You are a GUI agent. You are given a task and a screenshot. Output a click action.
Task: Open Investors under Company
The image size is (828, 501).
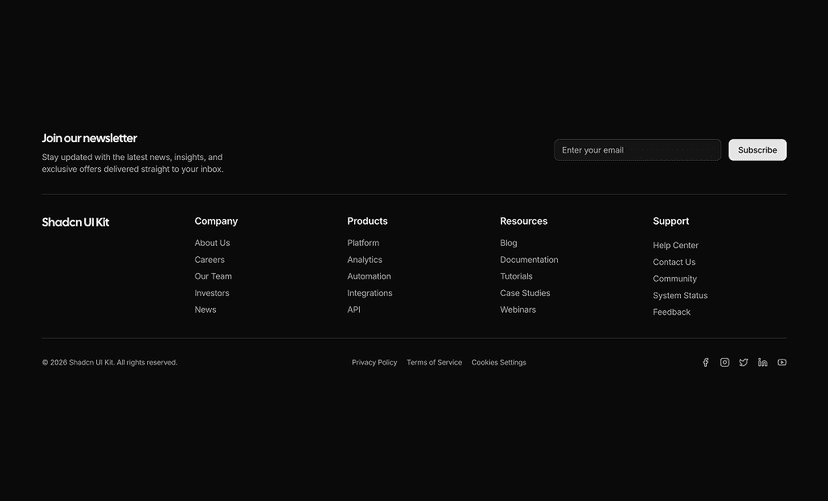tap(212, 293)
